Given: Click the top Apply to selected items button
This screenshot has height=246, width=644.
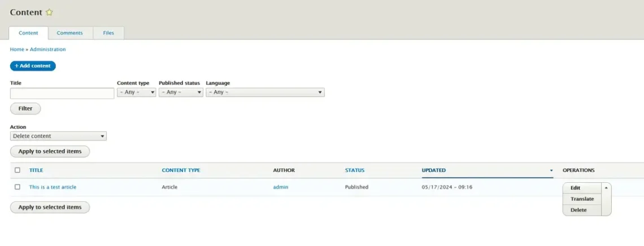Looking at the screenshot, I should pyautogui.click(x=50, y=151).
